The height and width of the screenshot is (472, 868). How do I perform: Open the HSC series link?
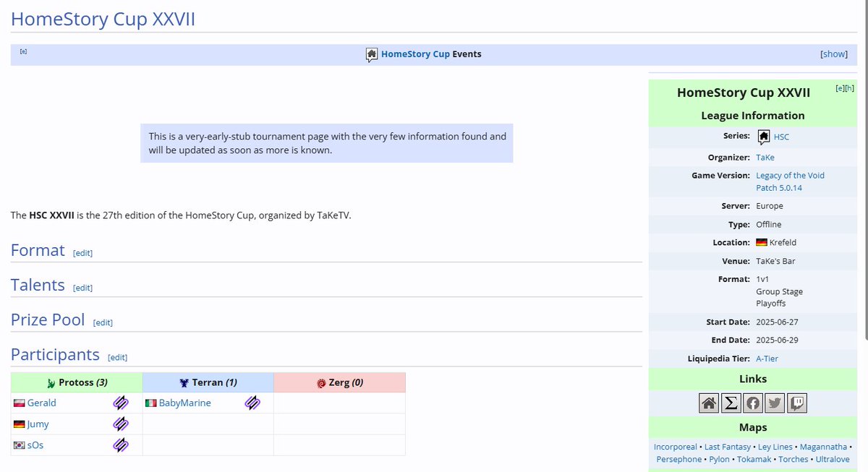[781, 137]
